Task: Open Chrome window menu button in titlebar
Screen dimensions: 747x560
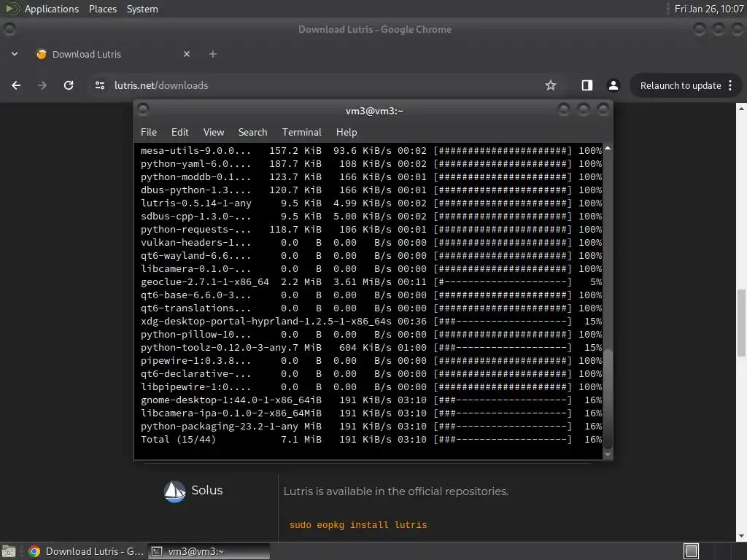Action: tap(9, 29)
